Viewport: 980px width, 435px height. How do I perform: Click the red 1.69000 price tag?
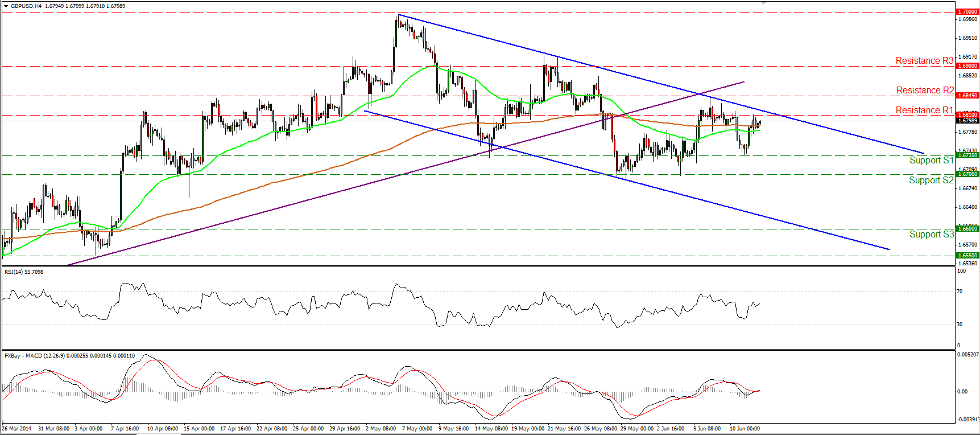(967, 66)
